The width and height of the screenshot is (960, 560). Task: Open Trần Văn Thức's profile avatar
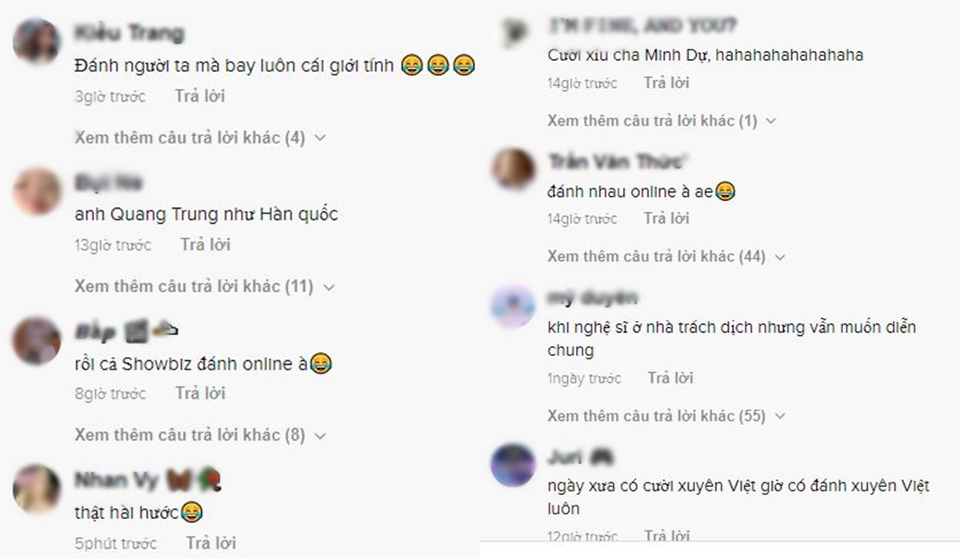click(514, 170)
